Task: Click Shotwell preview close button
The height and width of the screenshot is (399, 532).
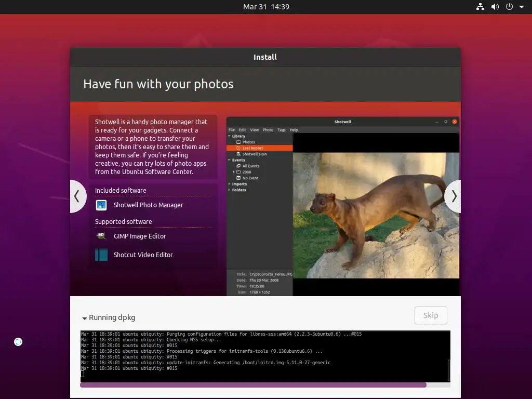Action: 454,122
